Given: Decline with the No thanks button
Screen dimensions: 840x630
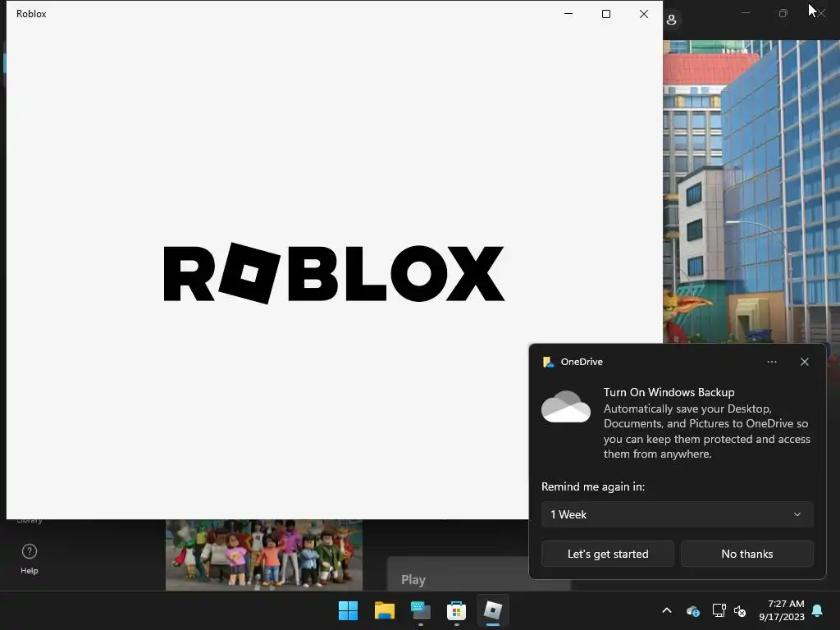Looking at the screenshot, I should (746, 554).
